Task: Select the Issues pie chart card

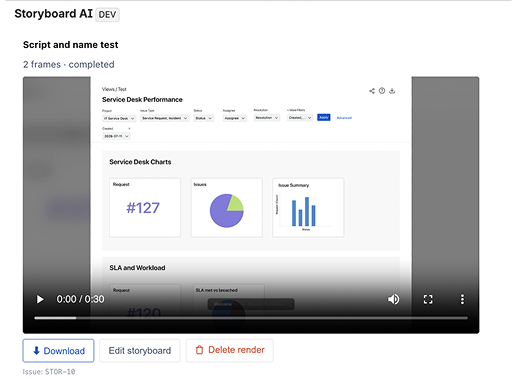Action: pyautogui.click(x=227, y=208)
